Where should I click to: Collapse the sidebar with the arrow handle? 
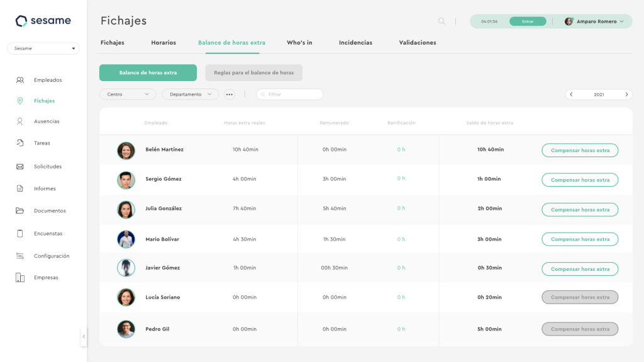[x=84, y=337]
